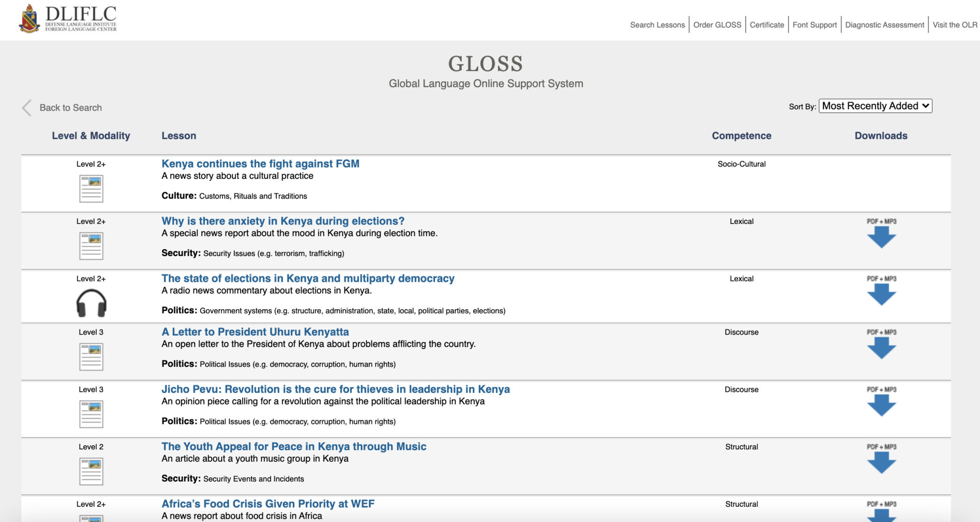Image resolution: width=980 pixels, height=522 pixels.
Task: Open Search Lessons in top navigation
Action: pos(657,25)
